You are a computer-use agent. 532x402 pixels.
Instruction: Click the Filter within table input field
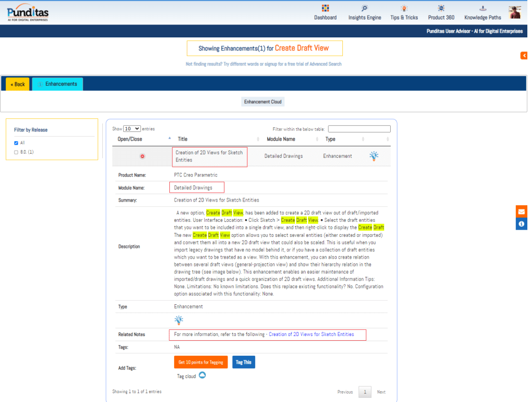[359, 129]
